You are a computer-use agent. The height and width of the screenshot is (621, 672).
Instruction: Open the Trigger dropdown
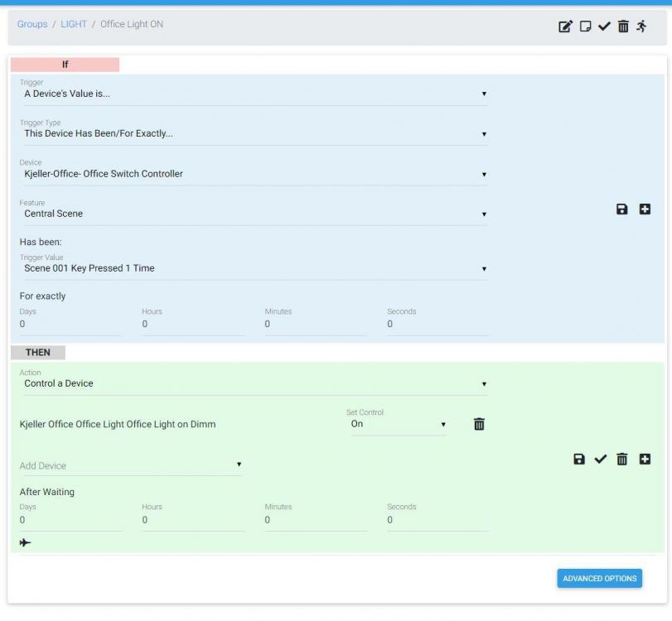(253, 94)
